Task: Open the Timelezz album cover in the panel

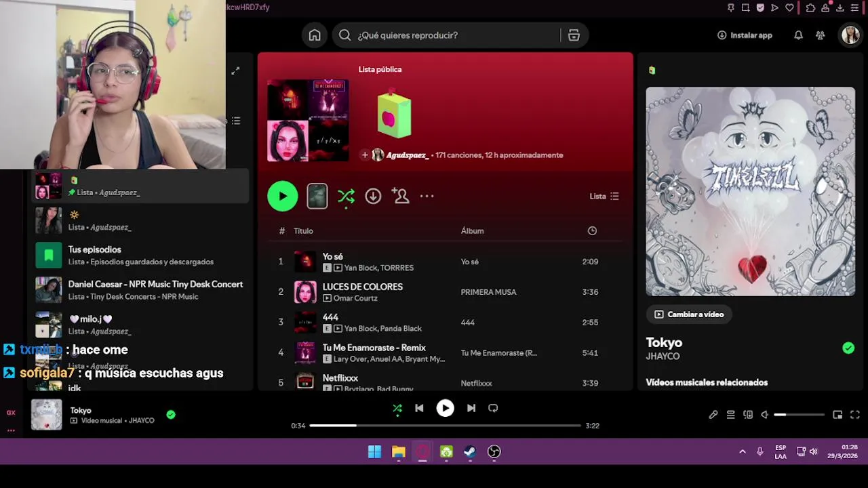Action: [751, 191]
